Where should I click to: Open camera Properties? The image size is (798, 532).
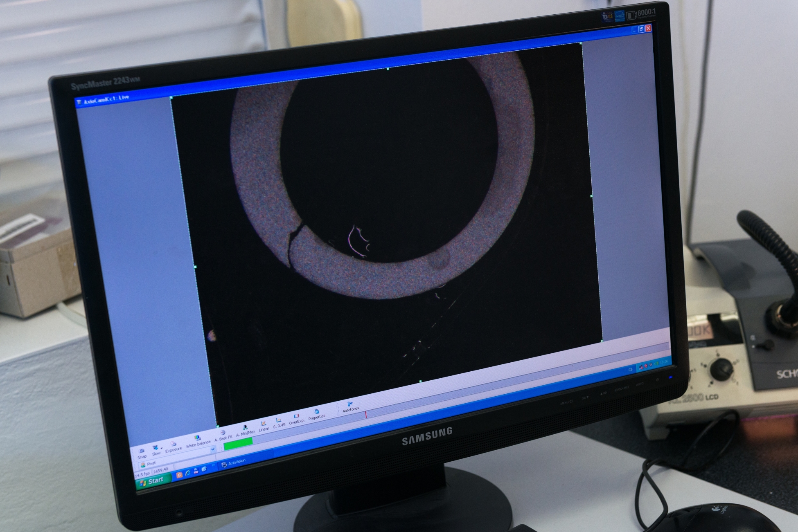(316, 411)
